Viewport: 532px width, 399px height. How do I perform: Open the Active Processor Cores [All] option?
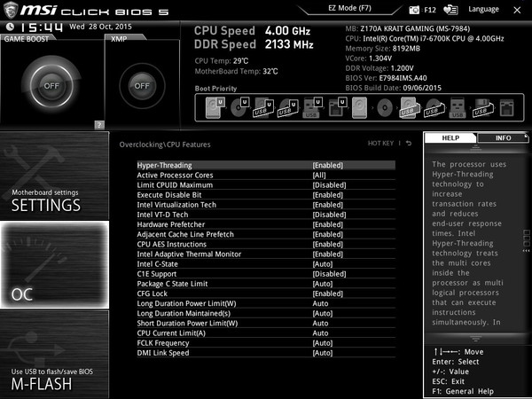click(x=266, y=175)
